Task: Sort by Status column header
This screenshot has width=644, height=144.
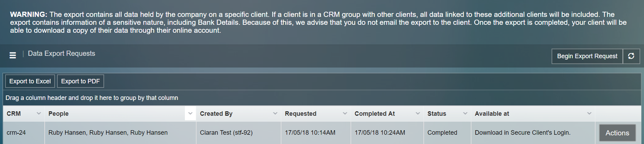Action: coord(437,114)
